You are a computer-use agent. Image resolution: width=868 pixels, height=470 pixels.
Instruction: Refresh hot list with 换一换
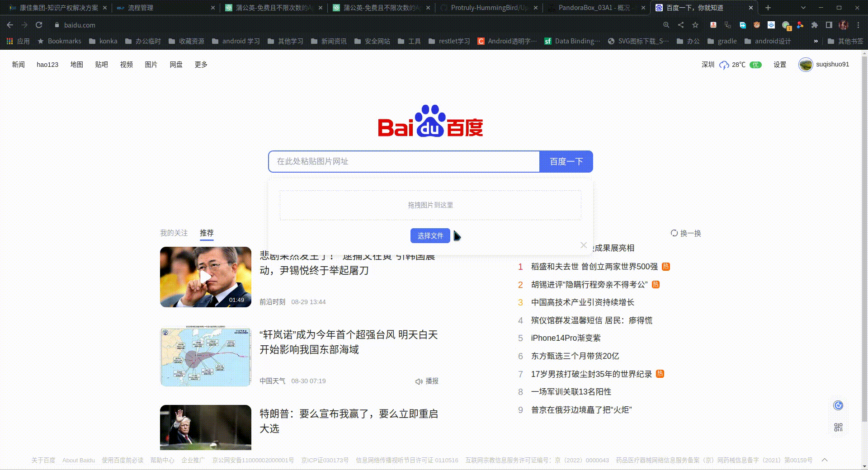[686, 233]
